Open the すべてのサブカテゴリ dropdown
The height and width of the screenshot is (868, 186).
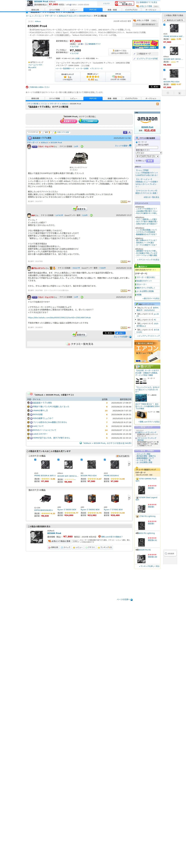pyautogui.click(x=147, y=156)
